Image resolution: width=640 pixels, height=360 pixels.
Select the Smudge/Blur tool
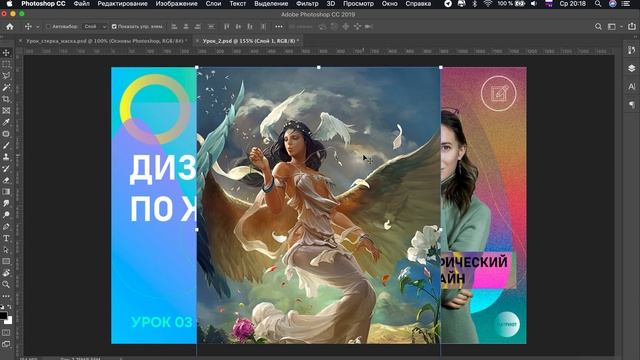coord(6,203)
